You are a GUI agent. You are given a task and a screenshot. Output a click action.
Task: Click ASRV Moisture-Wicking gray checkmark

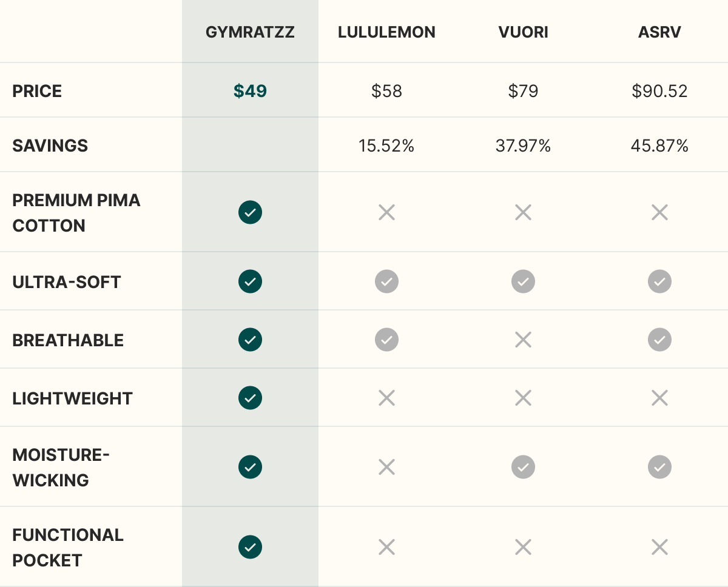[x=659, y=467]
